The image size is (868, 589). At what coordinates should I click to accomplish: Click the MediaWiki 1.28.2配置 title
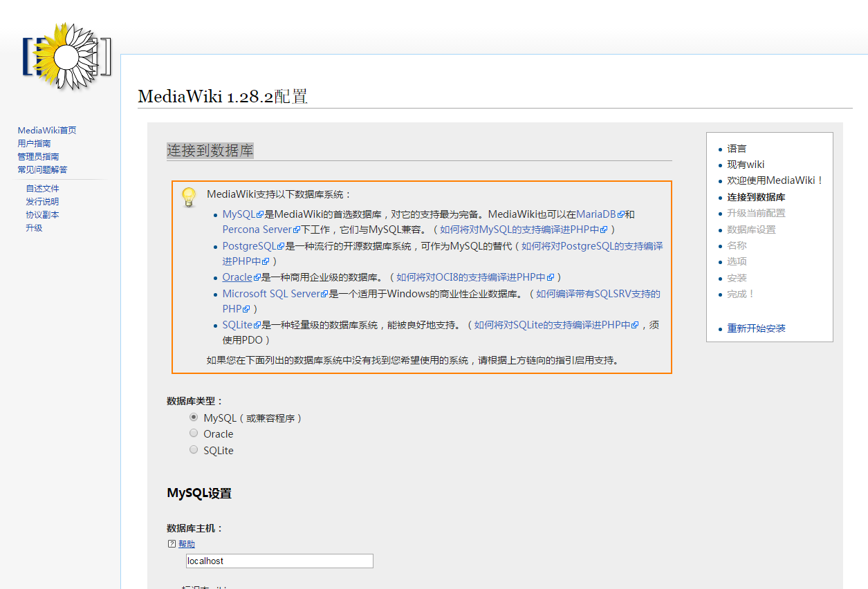tap(223, 96)
